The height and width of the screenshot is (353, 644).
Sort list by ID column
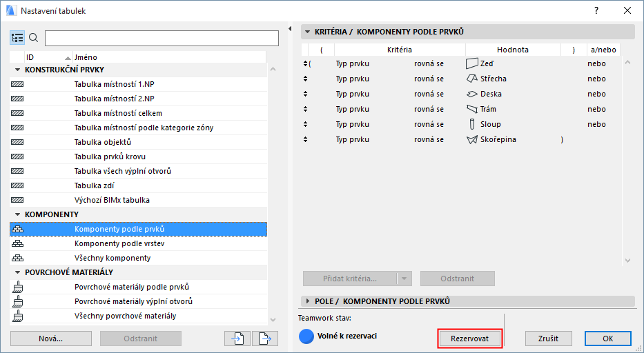pos(48,57)
